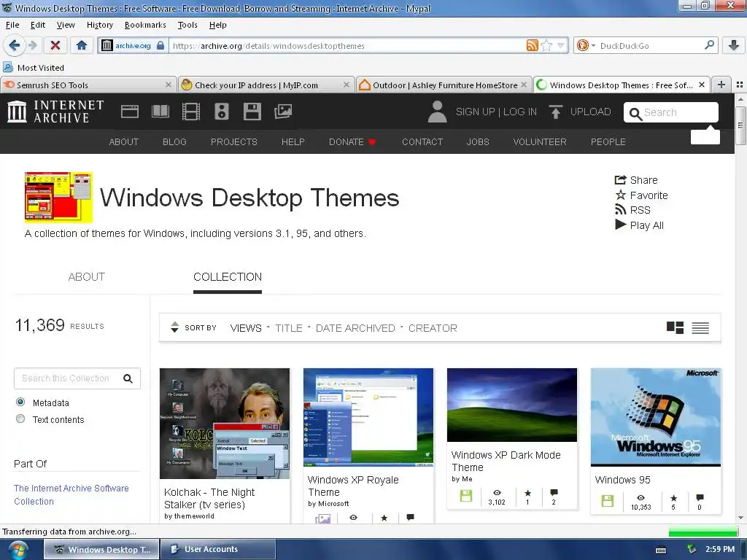Click the collection search magnifier icon
The width and height of the screenshot is (747, 560).
[128, 378]
